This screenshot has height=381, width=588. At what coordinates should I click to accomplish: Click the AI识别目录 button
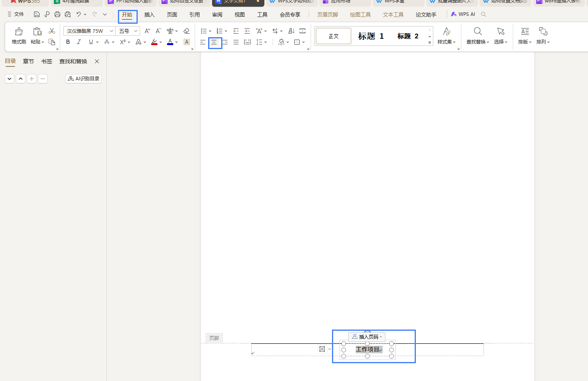[83, 79]
